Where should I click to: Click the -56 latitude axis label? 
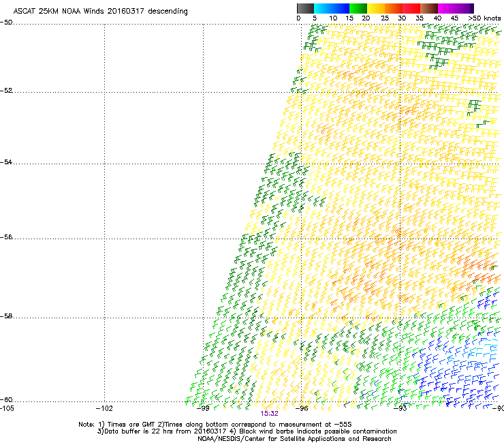[x=6, y=237]
